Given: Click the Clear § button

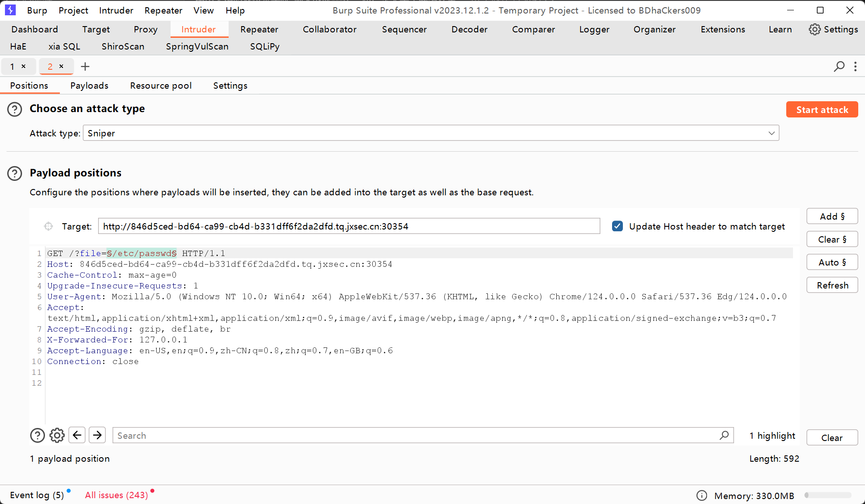Looking at the screenshot, I should (x=832, y=239).
